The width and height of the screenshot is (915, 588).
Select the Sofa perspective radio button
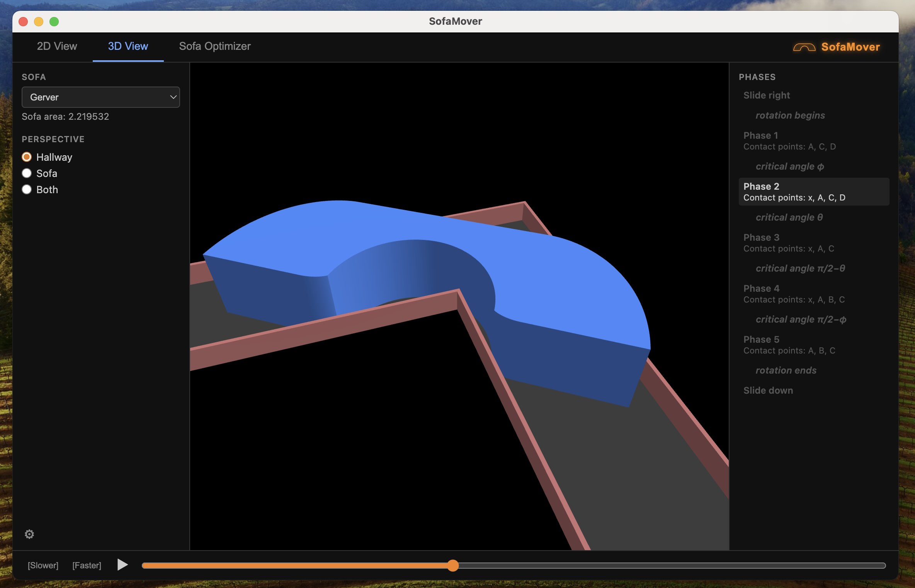click(27, 173)
